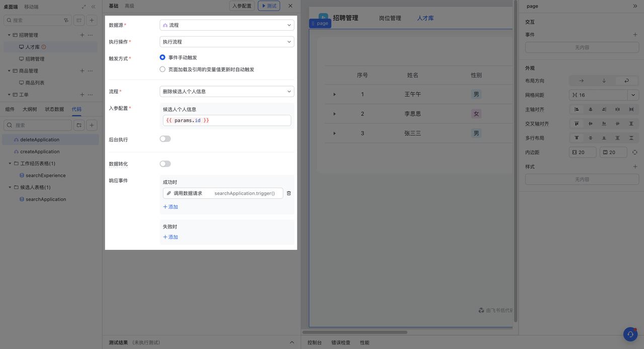Add a page to the 招聘管理 group
The height and width of the screenshot is (349, 644).
point(82,35)
